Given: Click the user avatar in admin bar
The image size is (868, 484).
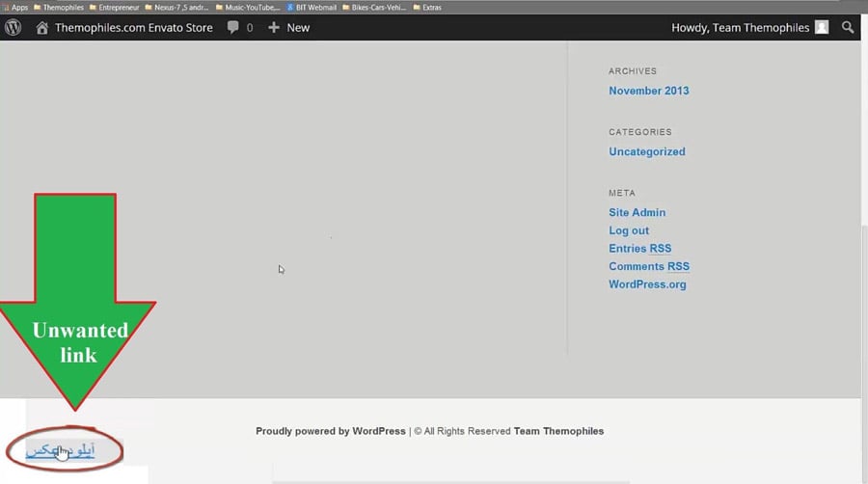Looking at the screenshot, I should coord(822,28).
